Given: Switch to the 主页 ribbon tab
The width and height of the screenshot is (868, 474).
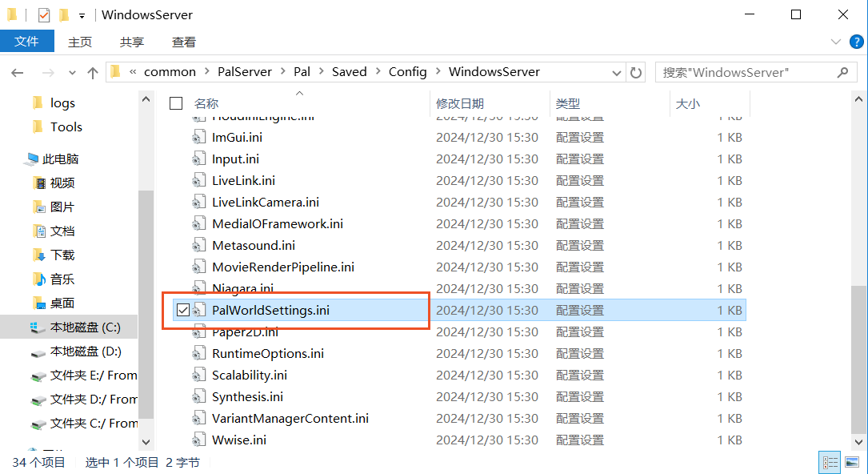Looking at the screenshot, I should [80, 42].
